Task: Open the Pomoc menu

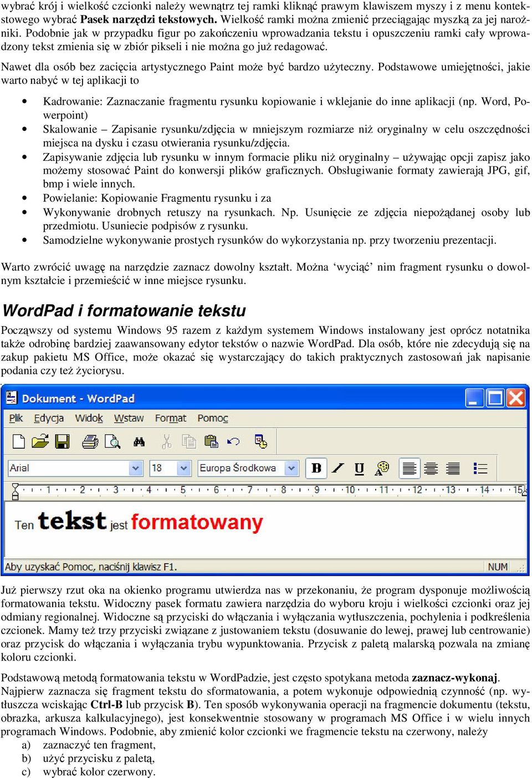Action: 213,418
